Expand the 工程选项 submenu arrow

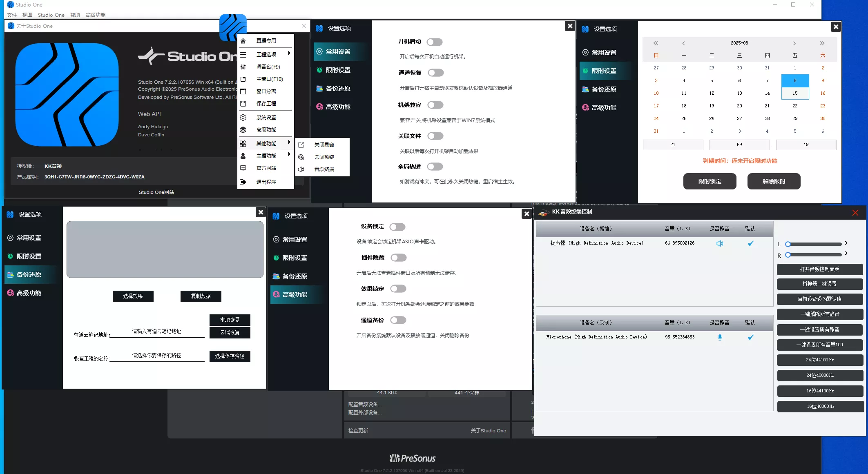tap(289, 53)
